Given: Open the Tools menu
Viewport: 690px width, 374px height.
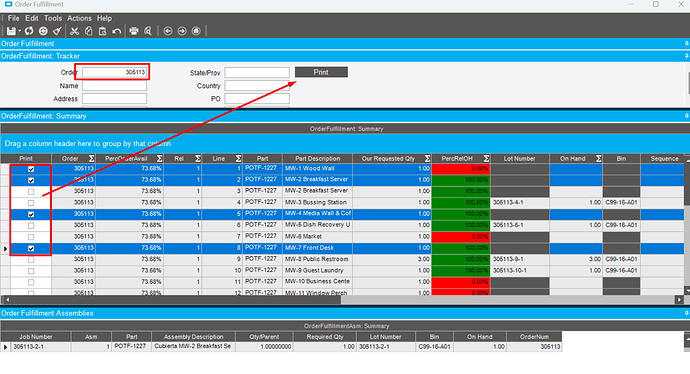Looking at the screenshot, I should point(53,18).
